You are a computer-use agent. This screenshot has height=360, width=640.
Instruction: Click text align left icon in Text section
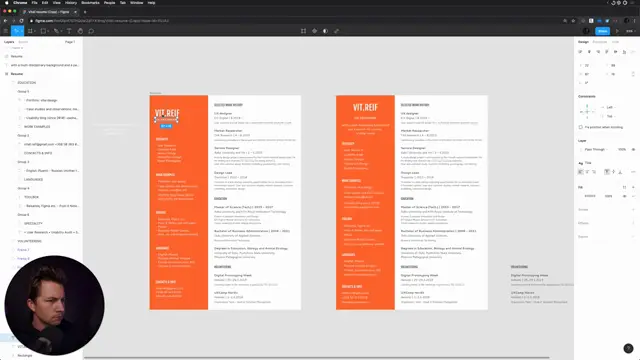[x=581, y=172]
